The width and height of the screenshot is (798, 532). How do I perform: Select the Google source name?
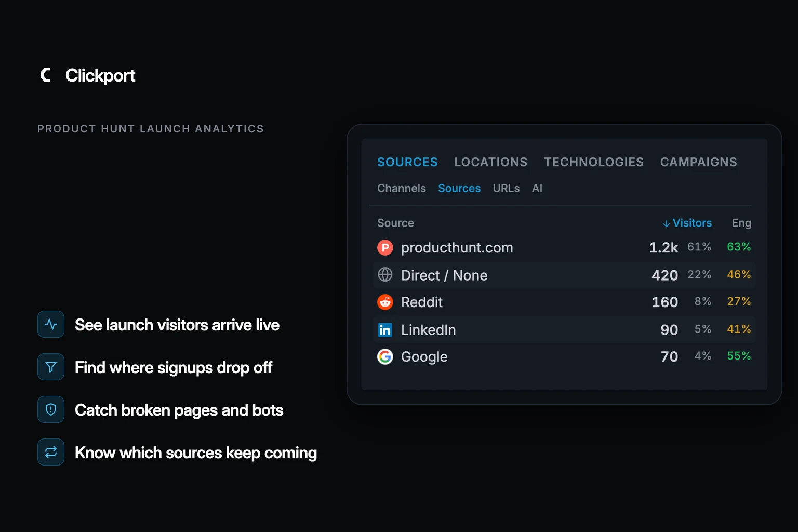pyautogui.click(x=424, y=357)
